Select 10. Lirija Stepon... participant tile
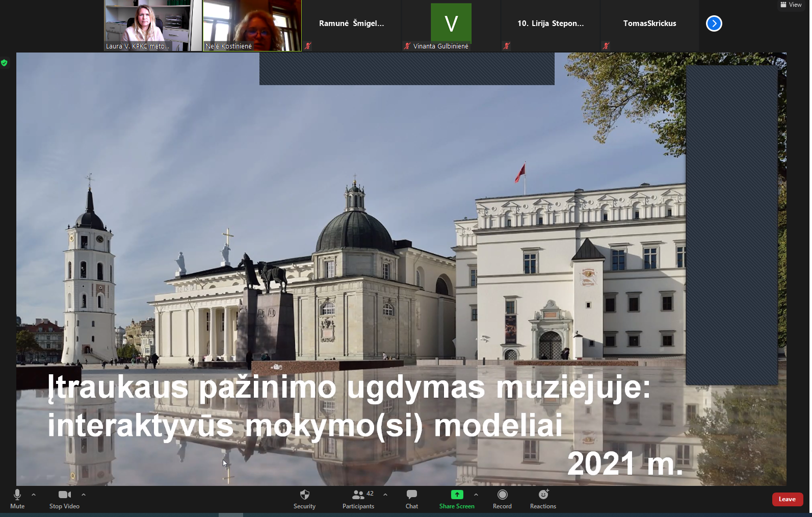This screenshot has height=517, width=812. pyautogui.click(x=551, y=25)
